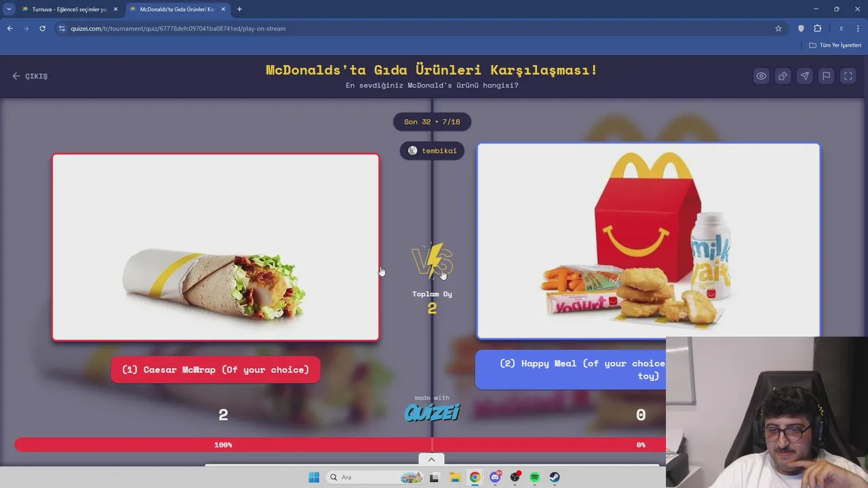The image size is (868, 488).
Task: Open the Tüm Yer İşaretleri bookmarks folder
Action: pos(835,45)
